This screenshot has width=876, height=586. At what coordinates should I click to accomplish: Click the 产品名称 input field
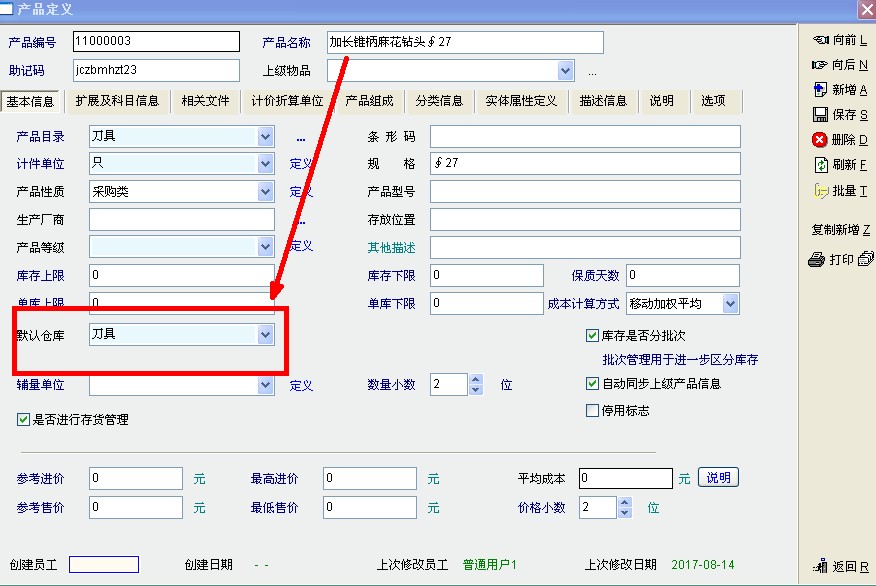pos(465,42)
